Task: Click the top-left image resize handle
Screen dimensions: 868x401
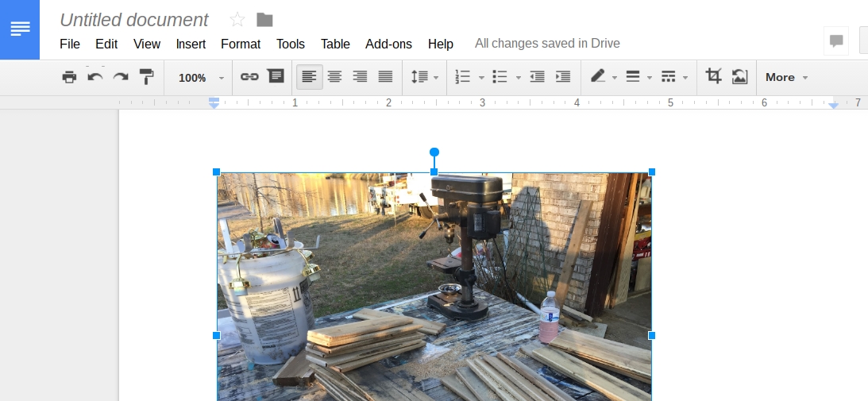Action: tap(217, 172)
